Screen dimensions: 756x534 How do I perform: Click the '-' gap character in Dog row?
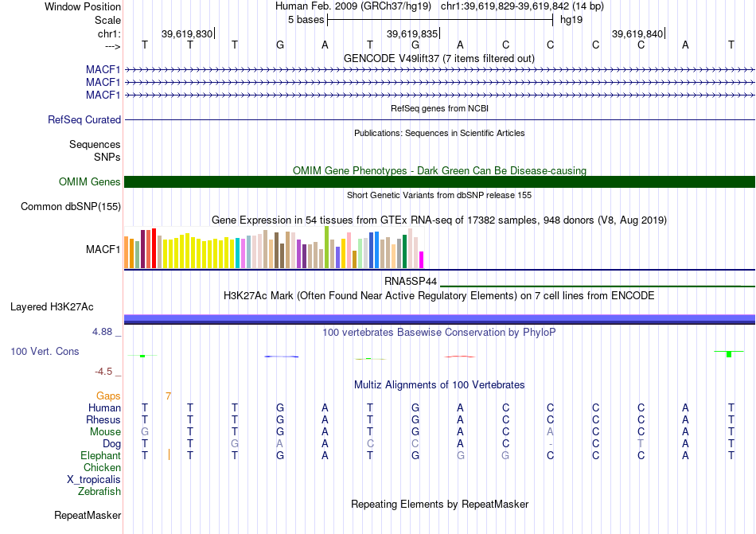pos(551,444)
